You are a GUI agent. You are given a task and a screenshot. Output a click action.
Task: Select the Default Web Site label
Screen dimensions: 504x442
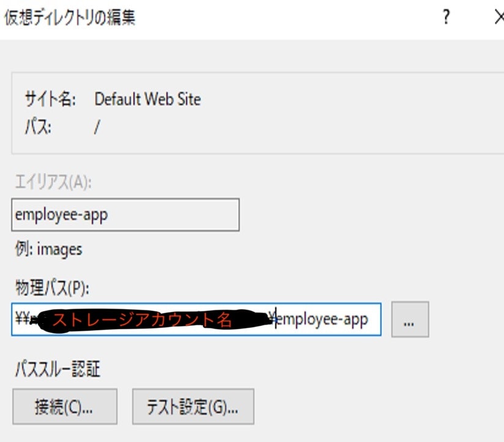[149, 99]
